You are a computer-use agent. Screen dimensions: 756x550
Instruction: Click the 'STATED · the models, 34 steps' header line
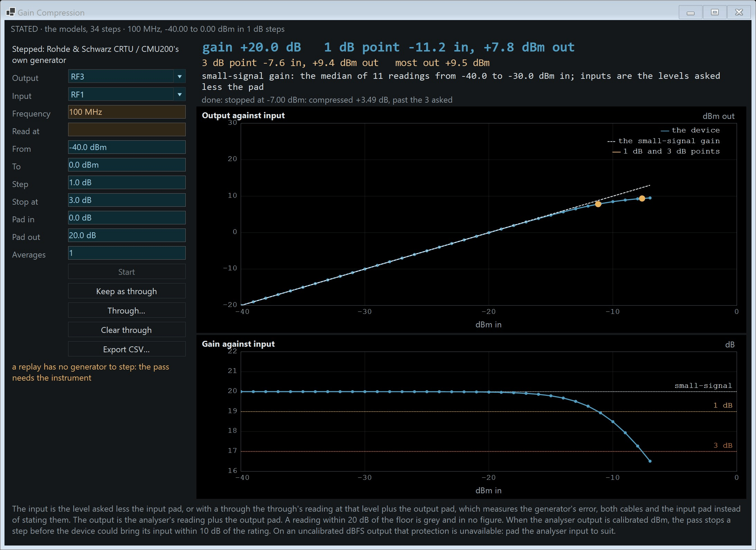click(148, 29)
